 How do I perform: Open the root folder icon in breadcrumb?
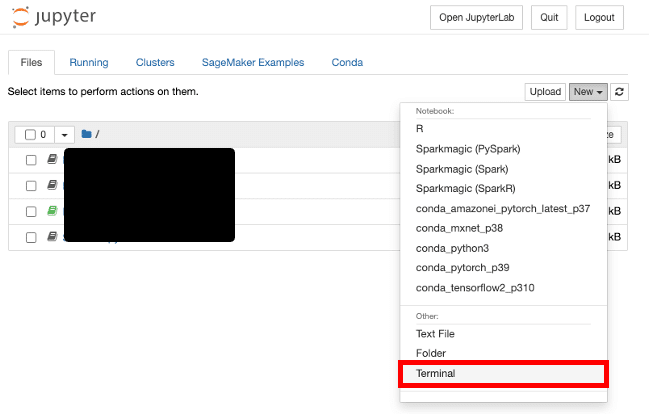pos(87,134)
